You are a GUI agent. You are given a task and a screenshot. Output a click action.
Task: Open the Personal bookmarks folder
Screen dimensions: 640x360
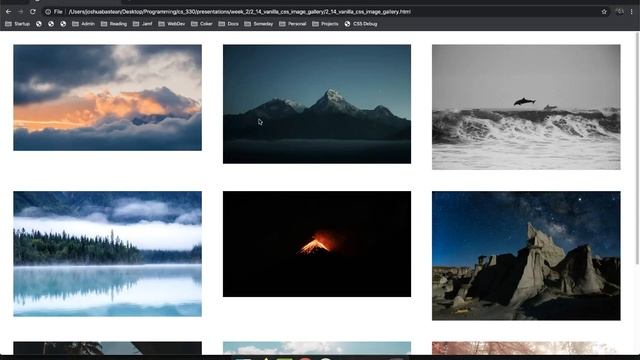point(293,24)
